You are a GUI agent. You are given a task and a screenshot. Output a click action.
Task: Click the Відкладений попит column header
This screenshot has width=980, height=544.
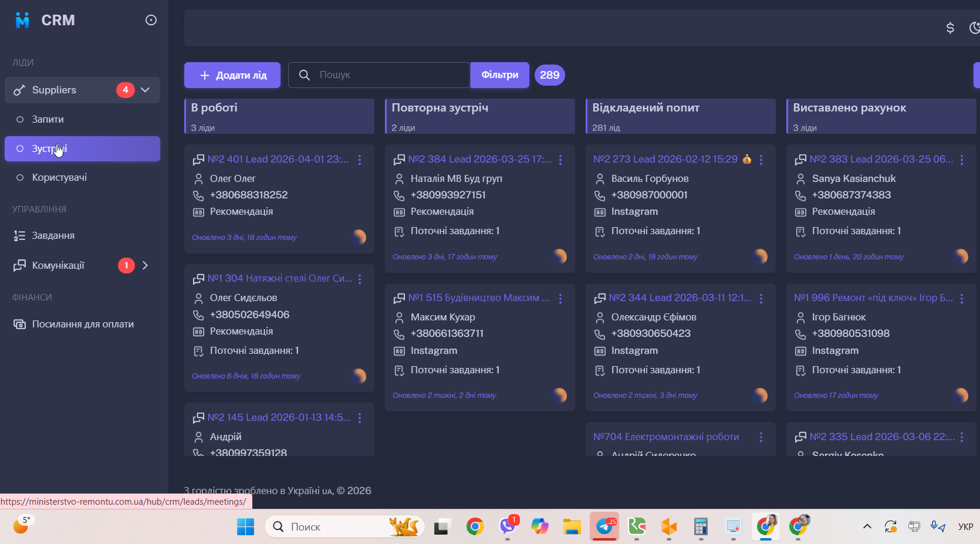point(681,116)
